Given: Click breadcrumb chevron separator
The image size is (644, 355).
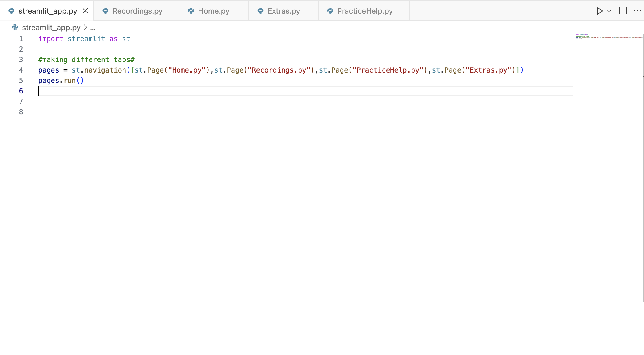Looking at the screenshot, I should pos(85,28).
